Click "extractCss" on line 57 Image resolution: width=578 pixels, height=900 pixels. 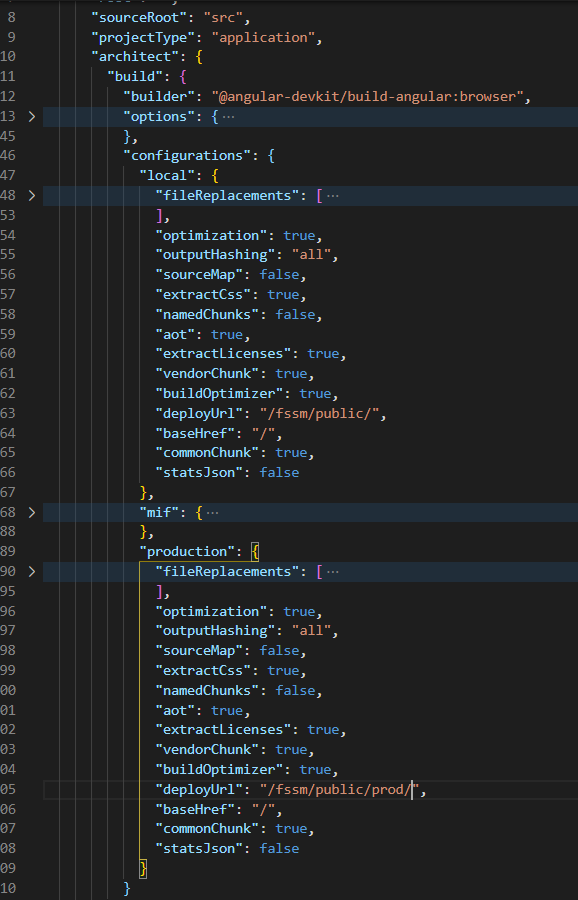coord(204,294)
